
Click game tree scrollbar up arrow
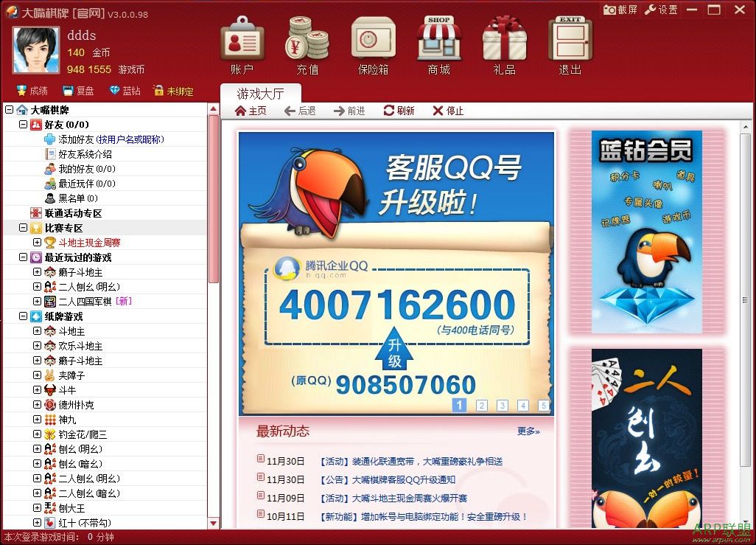(x=214, y=109)
